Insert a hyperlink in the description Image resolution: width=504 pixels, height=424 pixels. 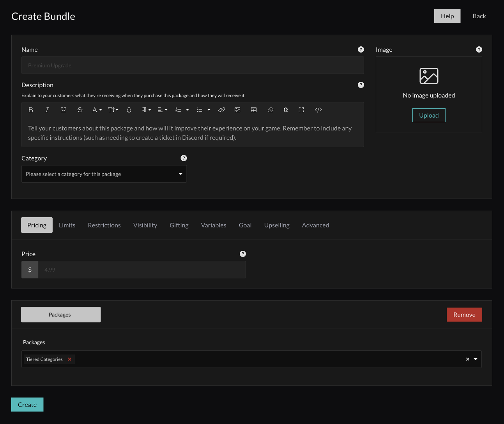[x=222, y=109]
